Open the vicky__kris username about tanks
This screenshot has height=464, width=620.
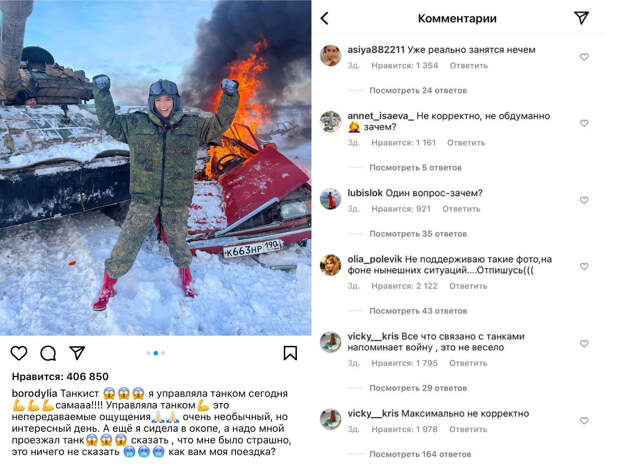[x=373, y=336]
